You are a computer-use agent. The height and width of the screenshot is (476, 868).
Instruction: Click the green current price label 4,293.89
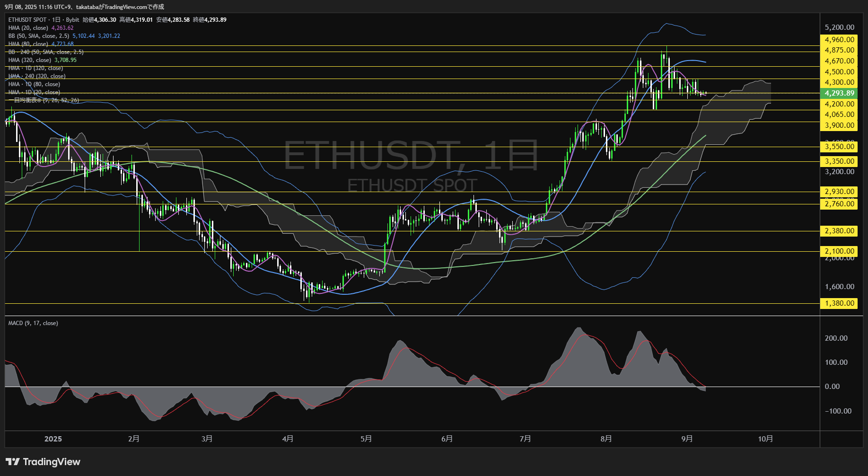click(839, 93)
